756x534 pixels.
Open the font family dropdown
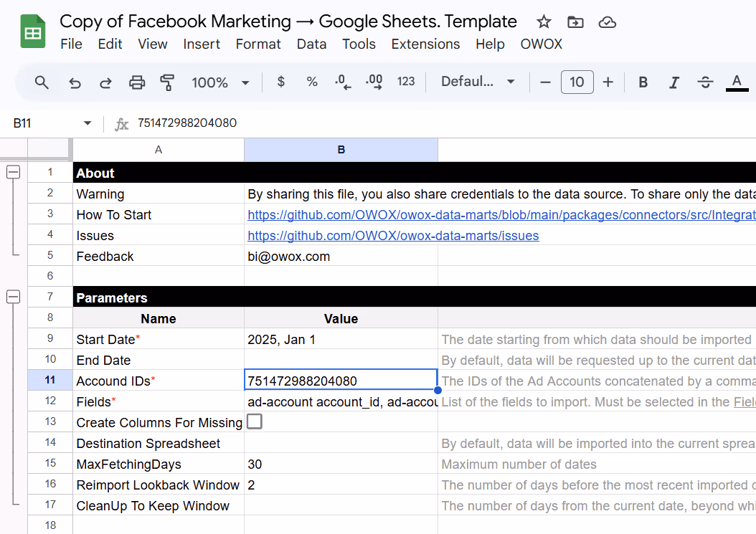point(478,82)
